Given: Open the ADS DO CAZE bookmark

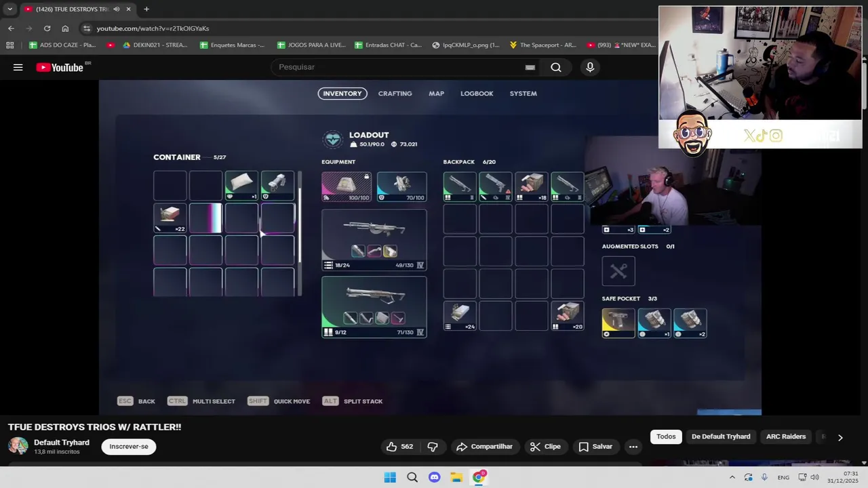Looking at the screenshot, I should coord(62,45).
